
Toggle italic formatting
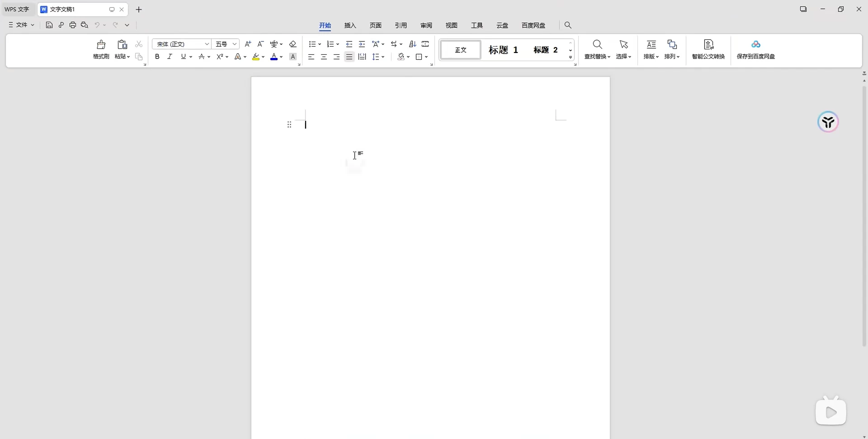pos(170,57)
